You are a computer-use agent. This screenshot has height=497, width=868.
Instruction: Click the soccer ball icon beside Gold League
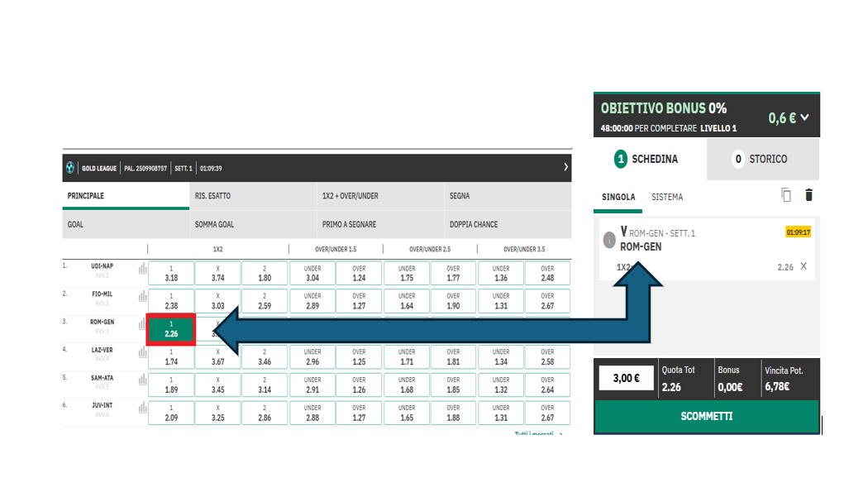click(71, 168)
